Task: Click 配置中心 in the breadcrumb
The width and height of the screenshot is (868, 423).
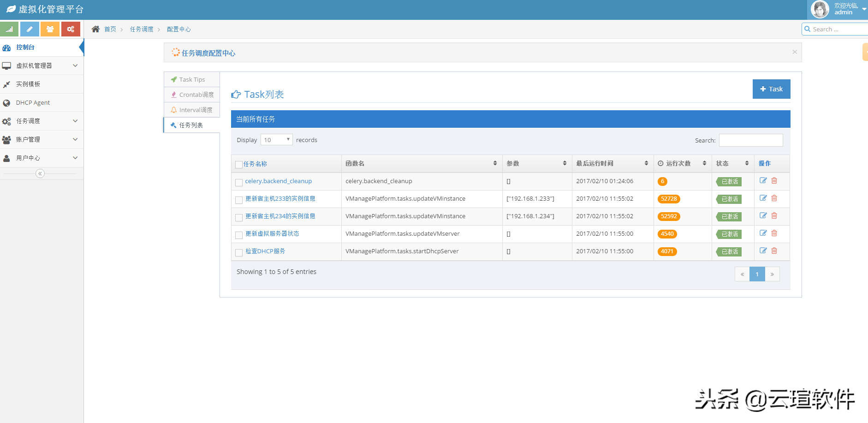Action: pos(179,29)
